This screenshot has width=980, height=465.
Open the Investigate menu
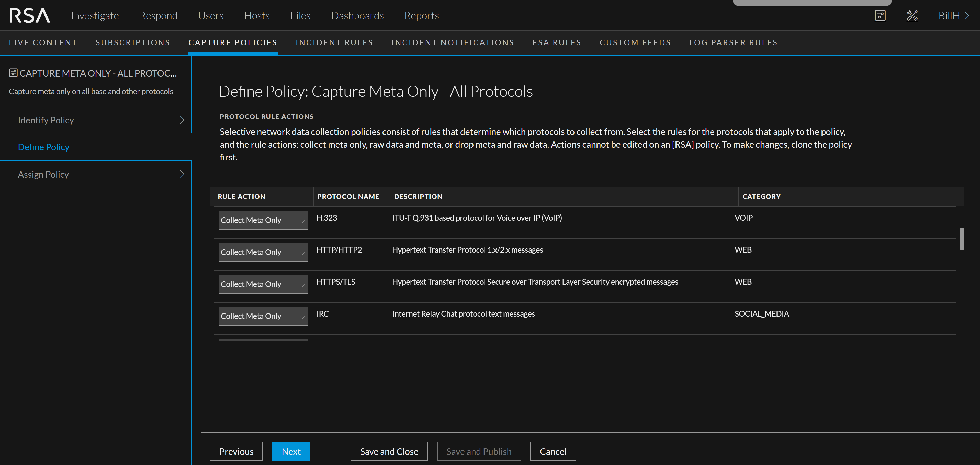pos(95,16)
